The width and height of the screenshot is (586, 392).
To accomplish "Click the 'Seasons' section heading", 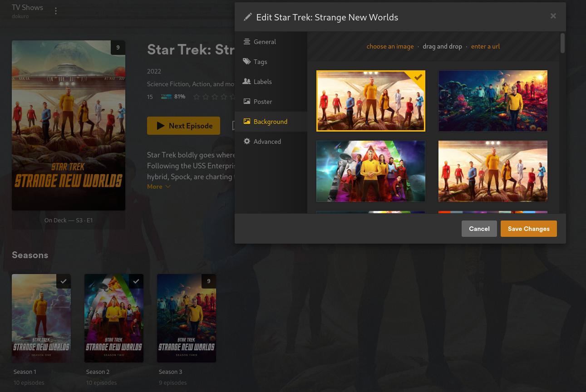I will click(x=30, y=255).
